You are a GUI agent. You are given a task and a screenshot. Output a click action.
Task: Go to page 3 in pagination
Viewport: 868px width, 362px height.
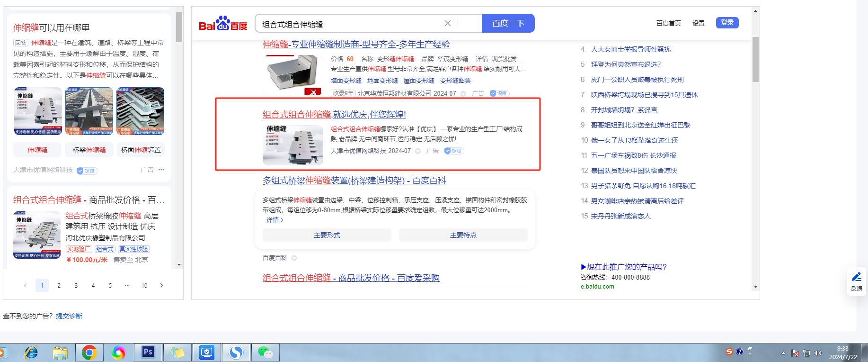pos(76,285)
